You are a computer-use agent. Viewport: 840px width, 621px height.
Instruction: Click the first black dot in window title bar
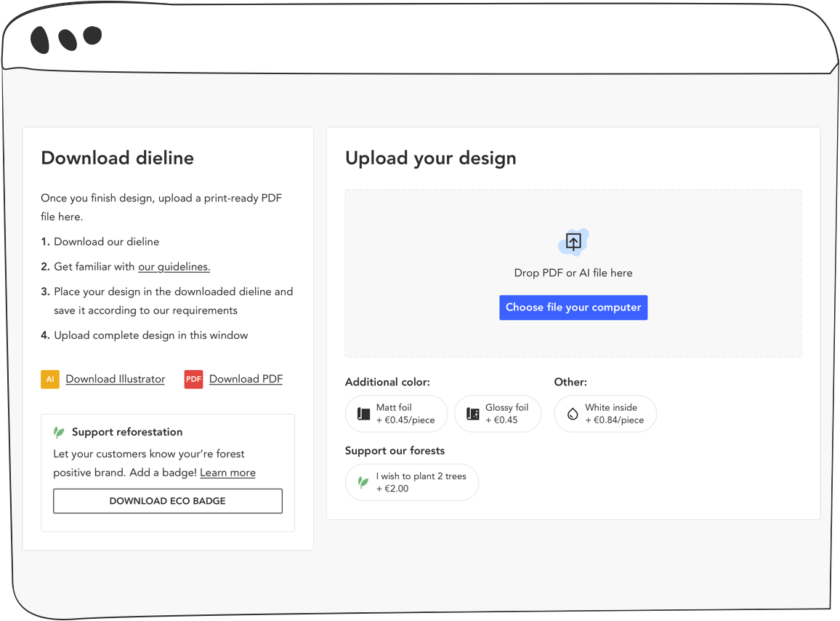click(x=40, y=40)
